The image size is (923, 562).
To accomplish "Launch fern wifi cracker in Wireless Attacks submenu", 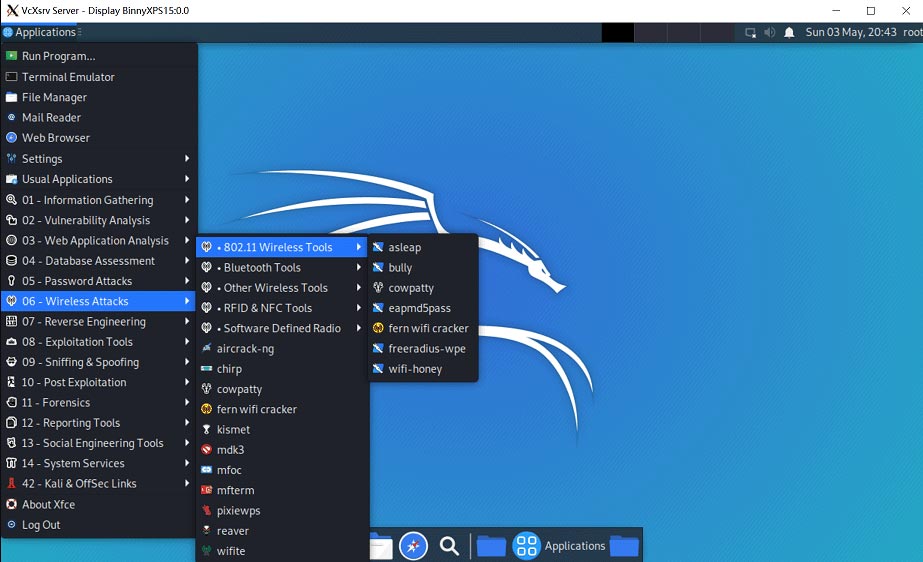I will pos(282,409).
